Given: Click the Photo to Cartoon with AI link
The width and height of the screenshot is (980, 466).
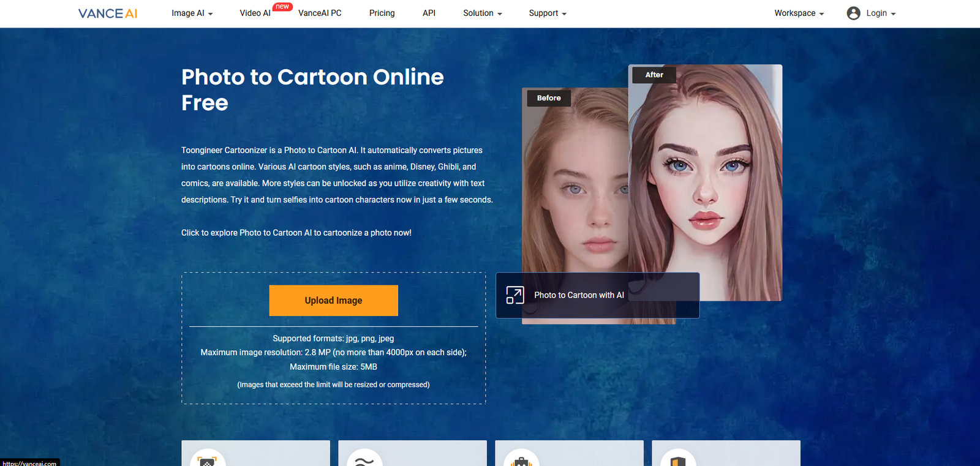Looking at the screenshot, I should 579,295.
